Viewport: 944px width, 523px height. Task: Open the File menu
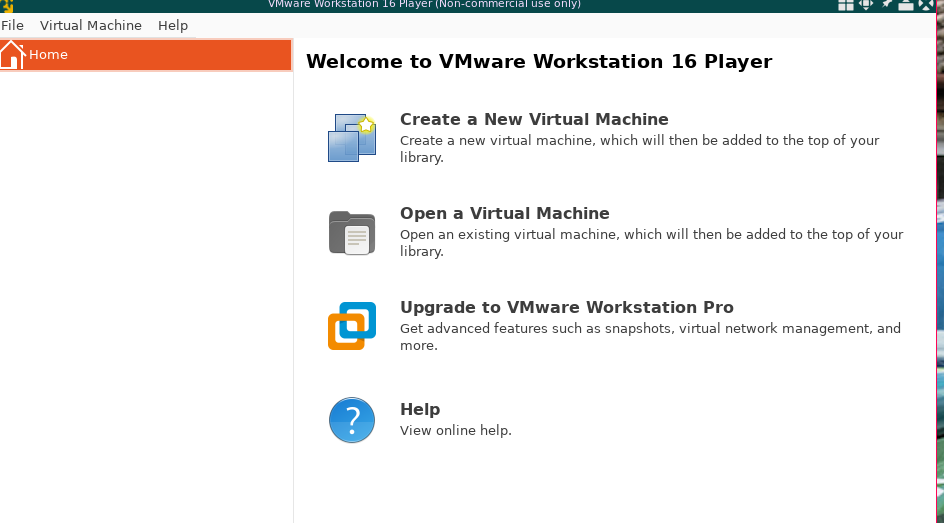(13, 26)
